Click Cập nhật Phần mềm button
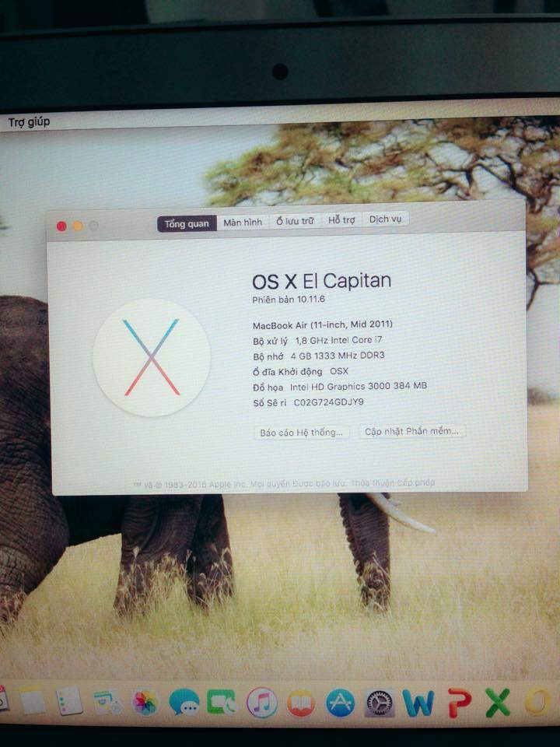 coord(412,431)
